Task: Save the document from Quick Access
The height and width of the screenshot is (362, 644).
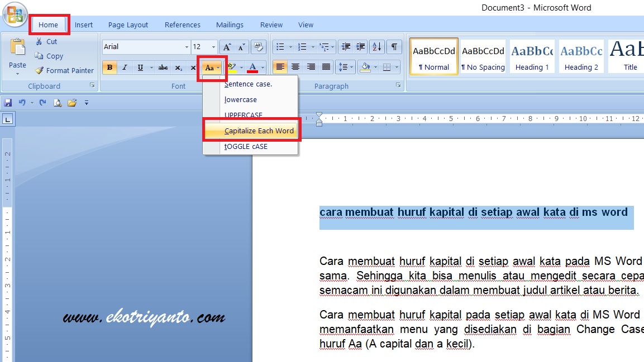Action: (8, 103)
